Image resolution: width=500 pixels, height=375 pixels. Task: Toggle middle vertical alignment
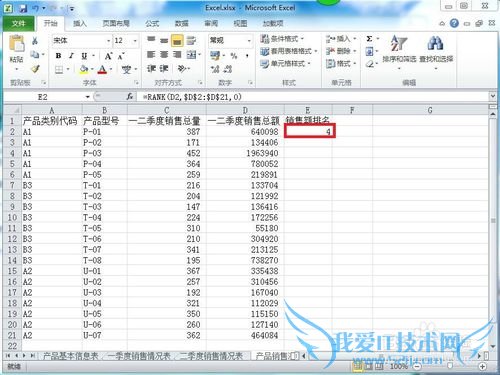[164, 41]
